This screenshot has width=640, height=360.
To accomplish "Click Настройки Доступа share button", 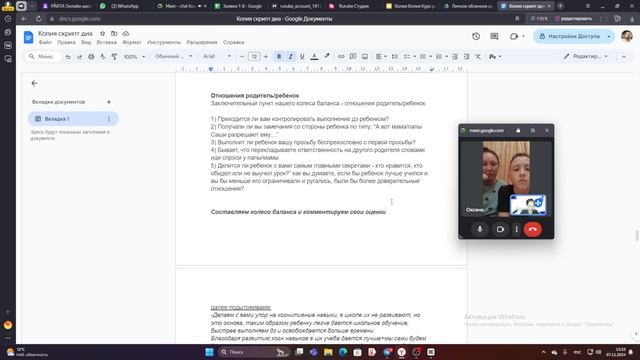I will (570, 36).
